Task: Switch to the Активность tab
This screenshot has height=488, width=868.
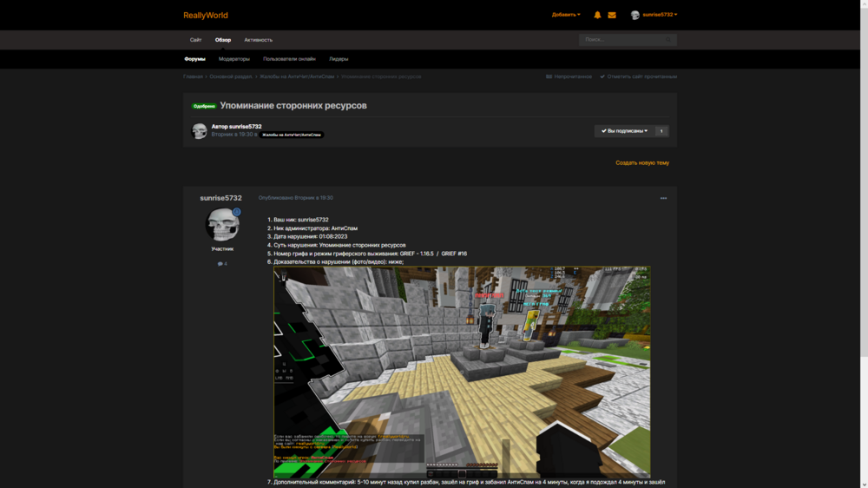Action: click(259, 40)
